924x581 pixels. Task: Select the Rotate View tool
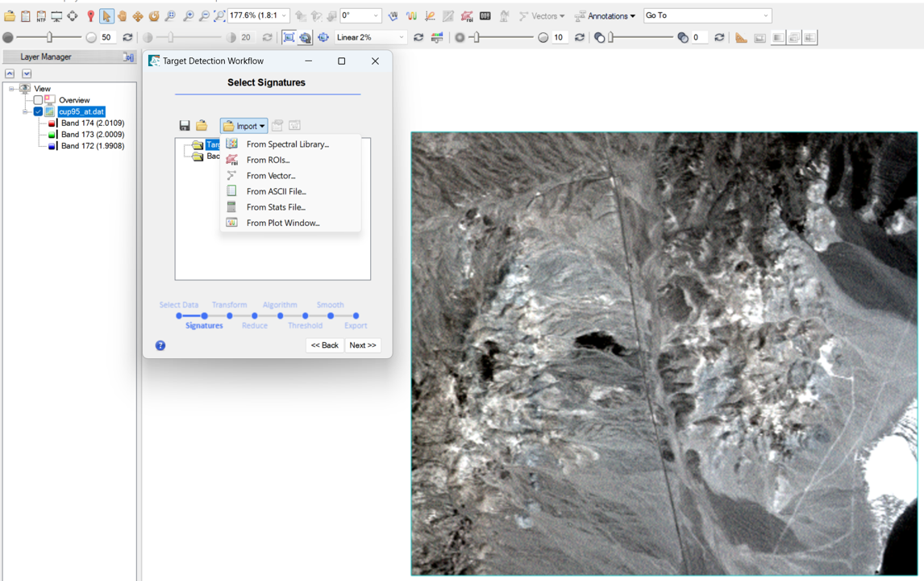(154, 16)
